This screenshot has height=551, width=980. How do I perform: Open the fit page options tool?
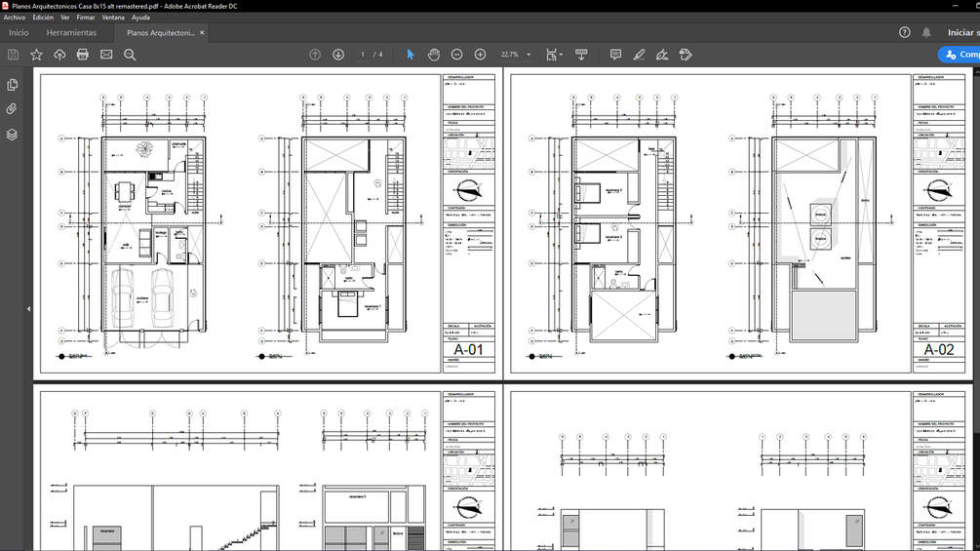coord(554,55)
